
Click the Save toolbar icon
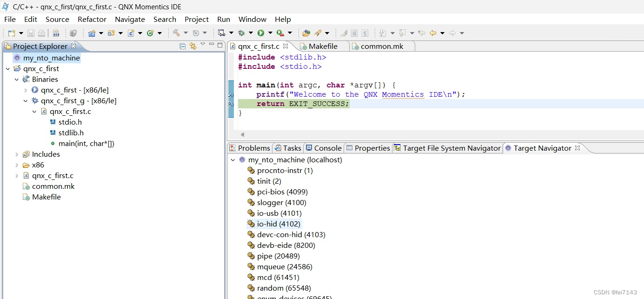[x=31, y=33]
